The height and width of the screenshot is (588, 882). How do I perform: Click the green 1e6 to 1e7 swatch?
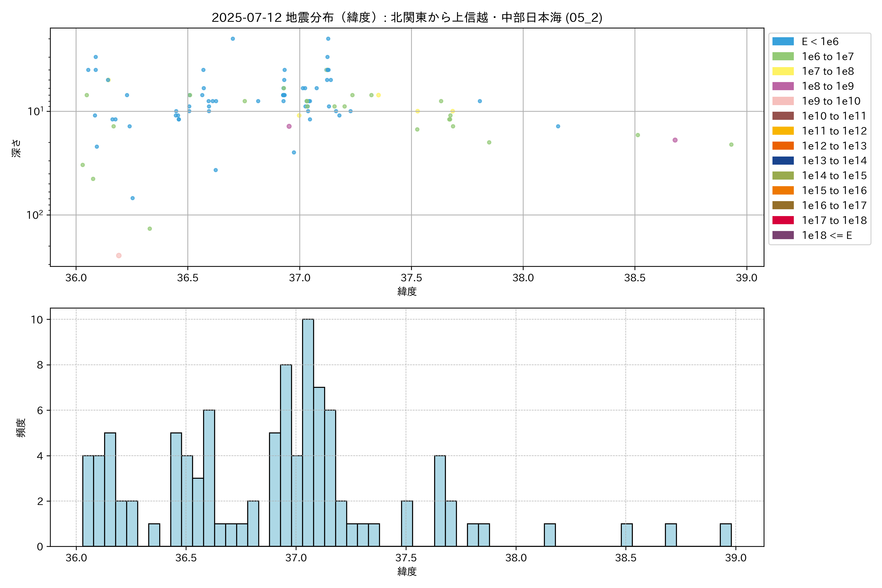click(x=783, y=56)
